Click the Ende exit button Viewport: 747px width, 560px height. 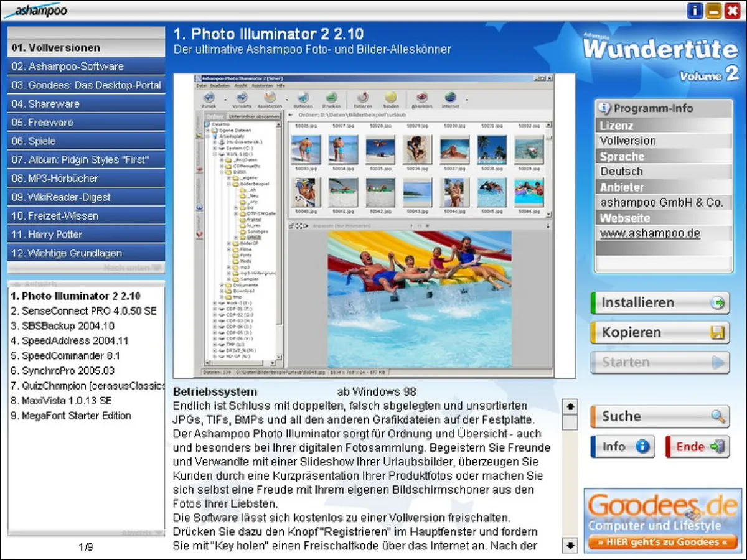pos(697,447)
